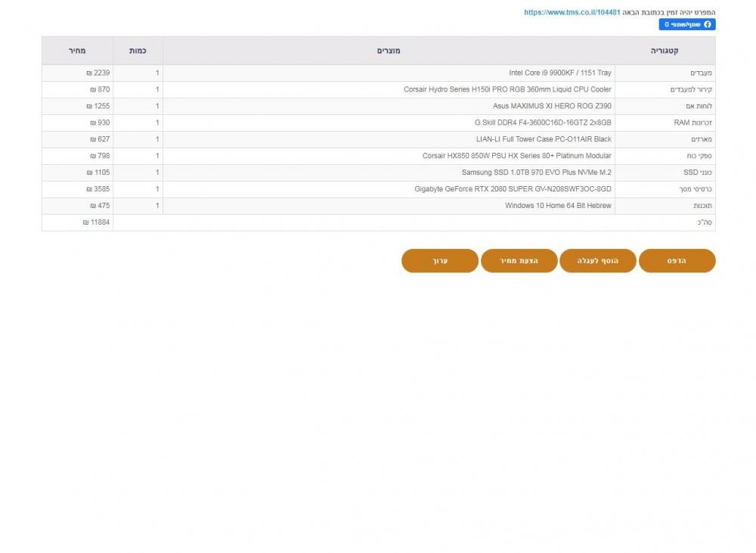This screenshot has width=756, height=553.
Task: Click the 798 ₪ price cell
Action: click(x=78, y=156)
